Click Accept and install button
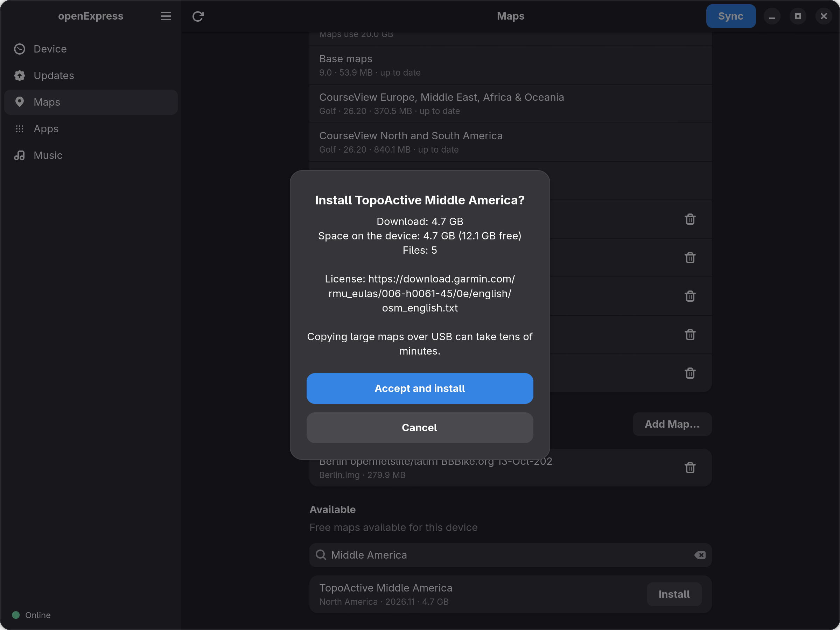This screenshot has width=840, height=630. click(420, 388)
